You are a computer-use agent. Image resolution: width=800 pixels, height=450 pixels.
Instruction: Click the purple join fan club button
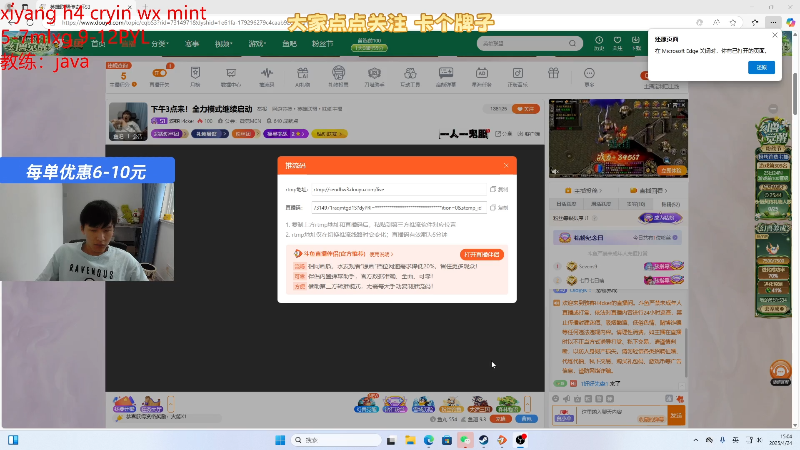coord(660,218)
